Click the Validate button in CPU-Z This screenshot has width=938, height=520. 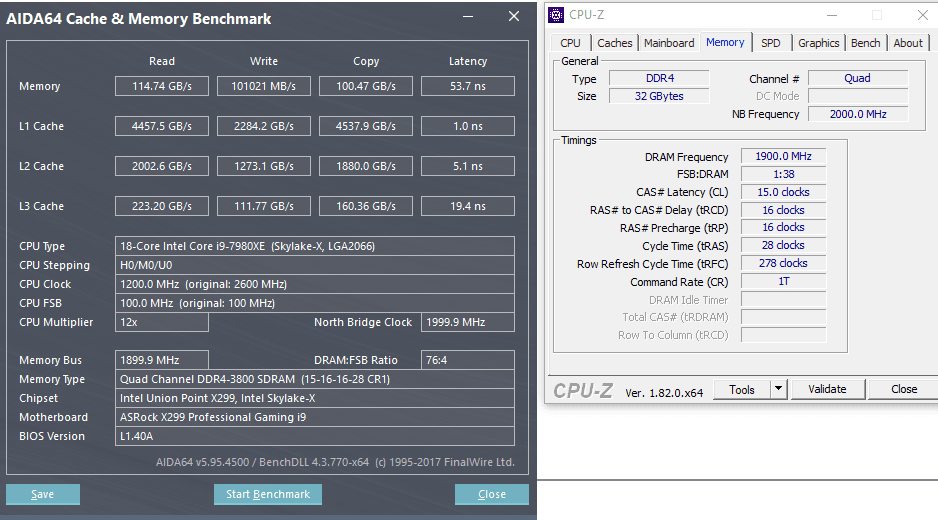click(x=827, y=389)
